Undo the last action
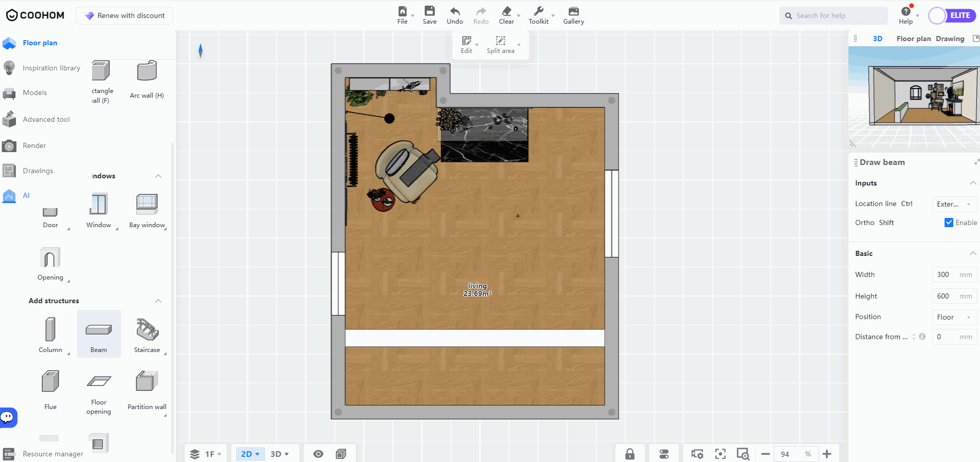 [x=455, y=15]
